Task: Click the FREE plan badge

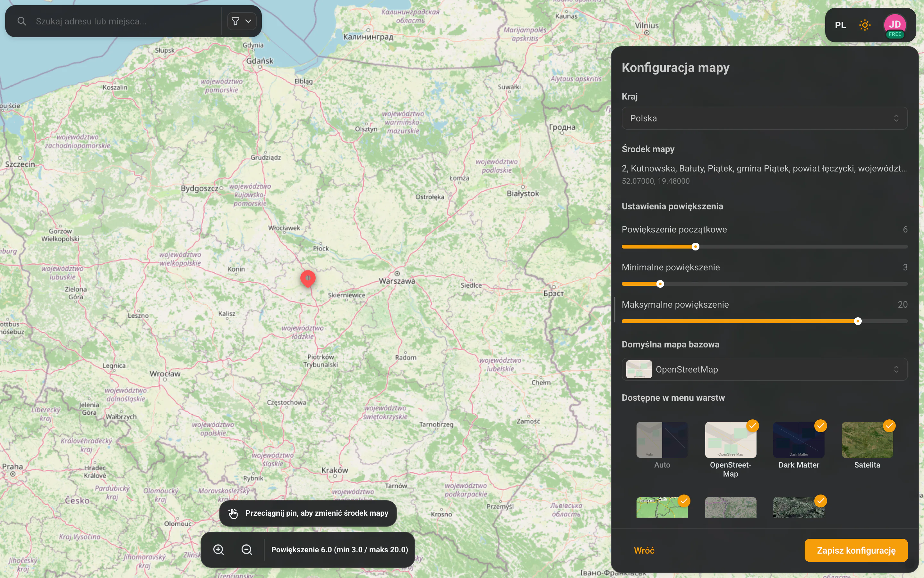Action: (x=894, y=34)
